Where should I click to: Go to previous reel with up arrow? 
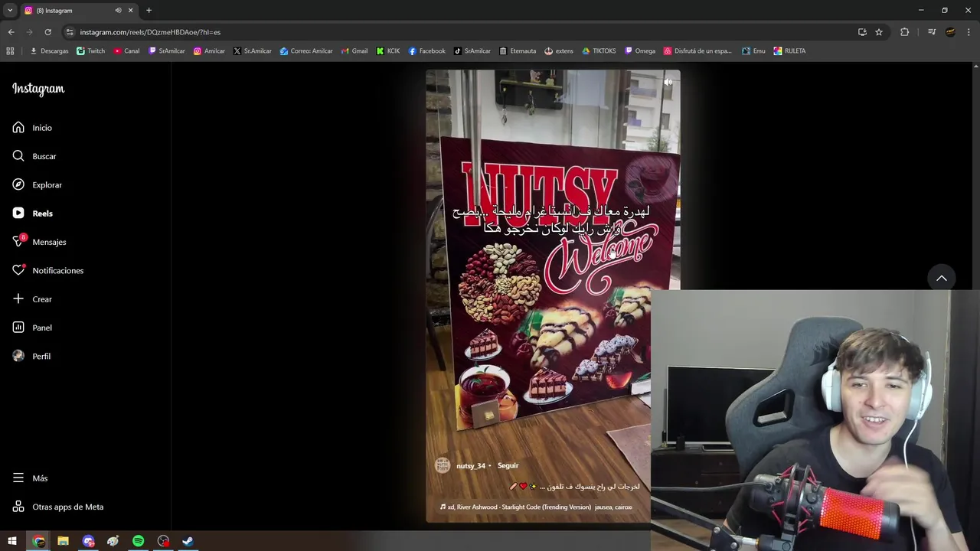(942, 278)
